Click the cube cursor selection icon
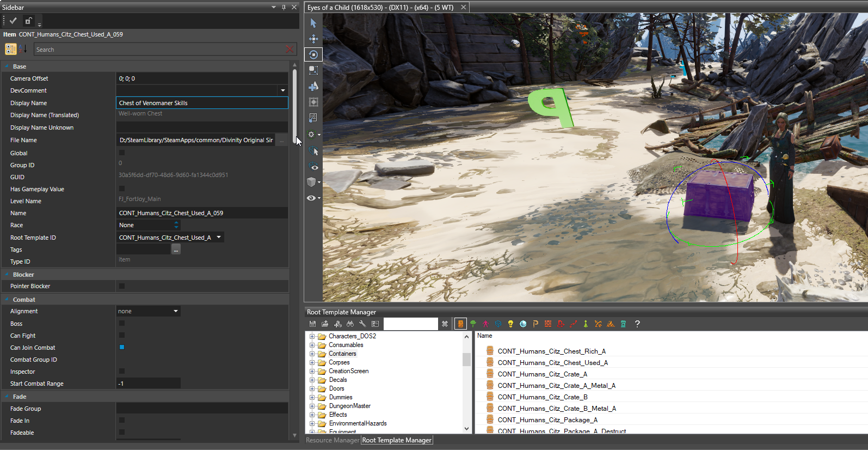This screenshot has height=450, width=868. [313, 151]
